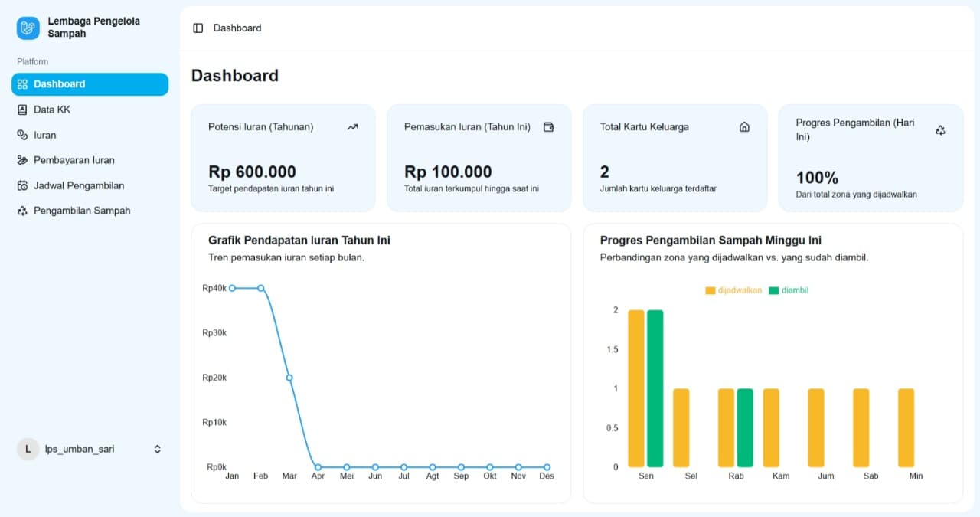Click the Sen dijadwalkan yellow bar
The height and width of the screenshot is (517, 980).
click(636, 388)
